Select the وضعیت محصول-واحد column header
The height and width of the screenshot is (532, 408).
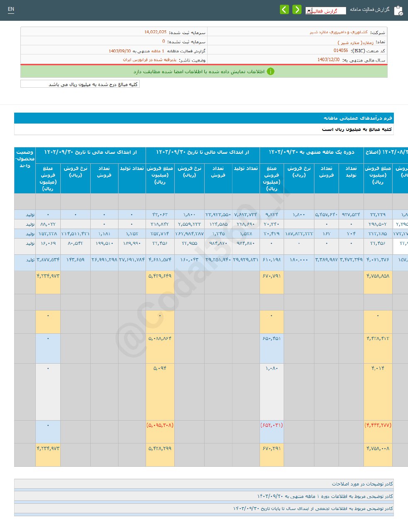[25, 159]
